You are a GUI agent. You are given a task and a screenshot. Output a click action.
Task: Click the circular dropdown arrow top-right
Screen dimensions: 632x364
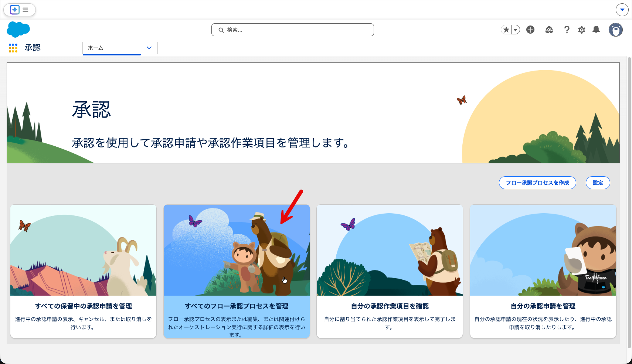tap(622, 10)
